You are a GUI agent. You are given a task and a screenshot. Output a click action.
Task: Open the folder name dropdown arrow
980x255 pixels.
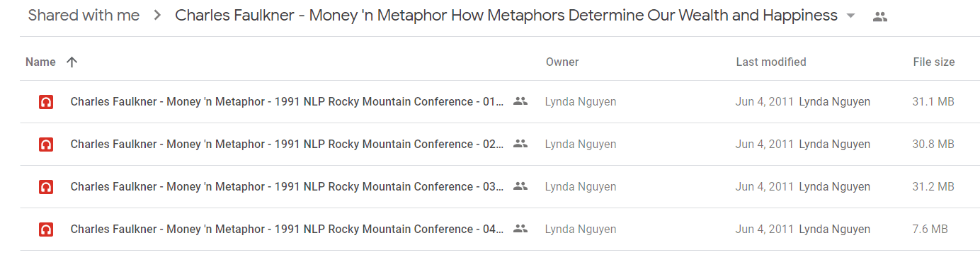coord(850,16)
